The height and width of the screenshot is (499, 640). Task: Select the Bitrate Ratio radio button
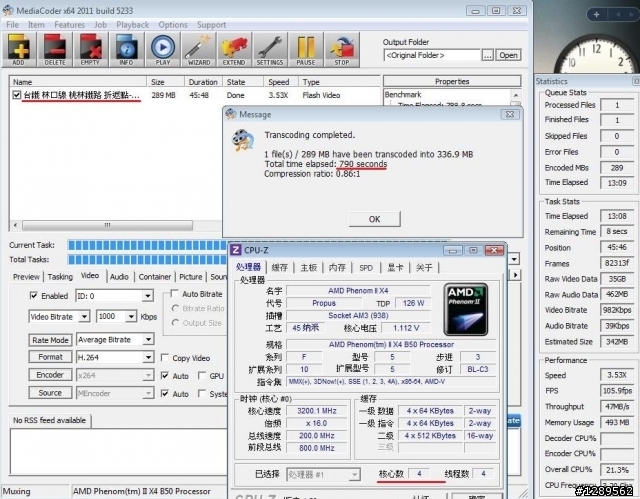(176, 308)
